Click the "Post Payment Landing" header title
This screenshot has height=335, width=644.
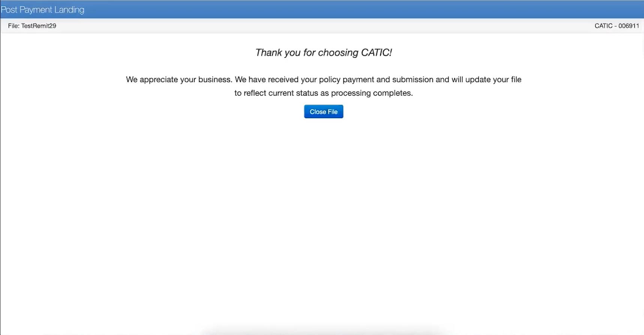point(42,10)
